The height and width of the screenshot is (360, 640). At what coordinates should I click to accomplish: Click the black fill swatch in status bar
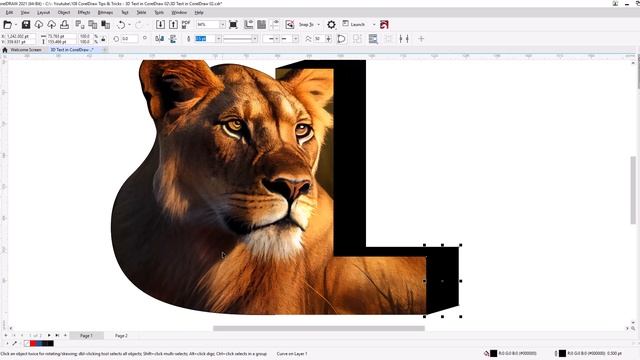tap(493, 353)
